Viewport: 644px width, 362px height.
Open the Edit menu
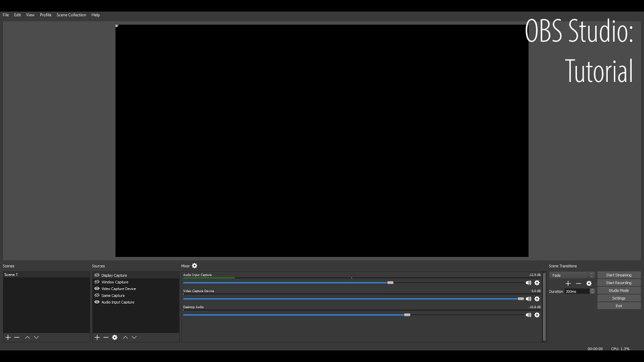17,15
